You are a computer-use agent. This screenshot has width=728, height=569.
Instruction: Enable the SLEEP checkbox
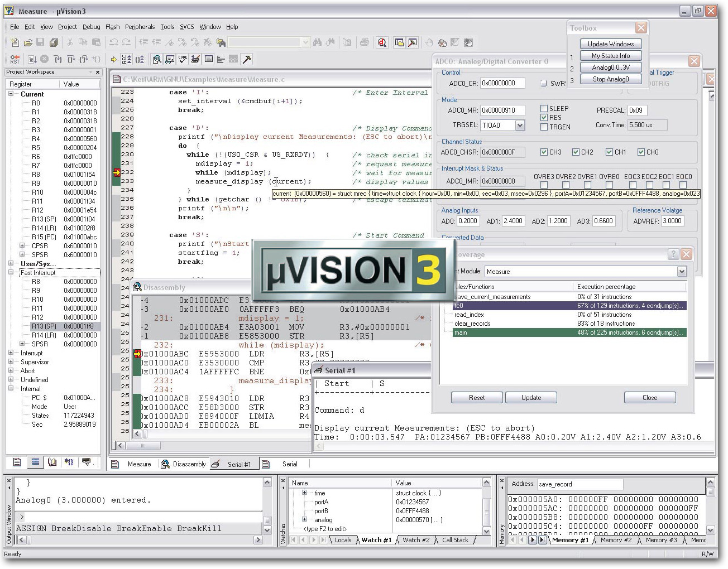point(544,109)
